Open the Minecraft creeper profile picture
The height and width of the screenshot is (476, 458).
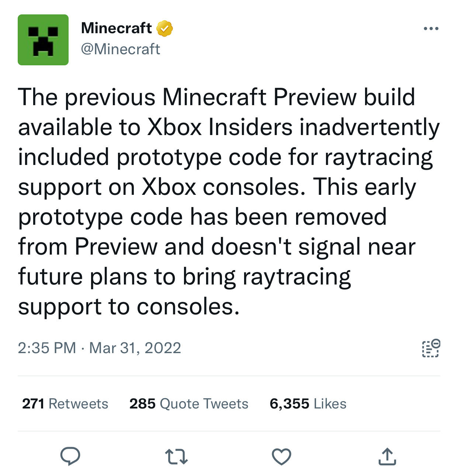[43, 40]
